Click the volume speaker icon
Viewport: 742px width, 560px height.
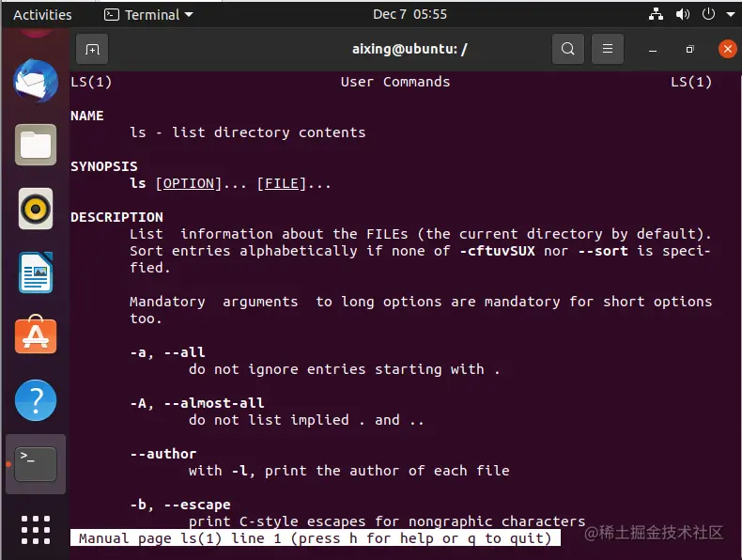tap(683, 14)
